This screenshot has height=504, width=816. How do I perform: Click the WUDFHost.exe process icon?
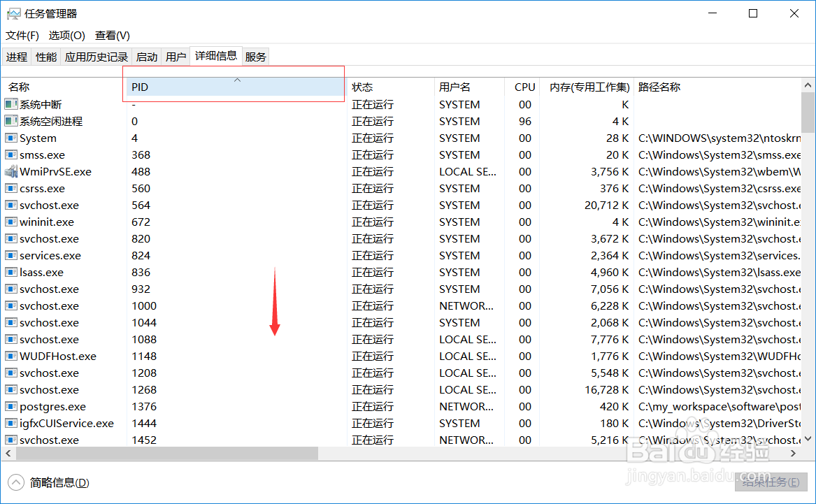pyautogui.click(x=11, y=356)
